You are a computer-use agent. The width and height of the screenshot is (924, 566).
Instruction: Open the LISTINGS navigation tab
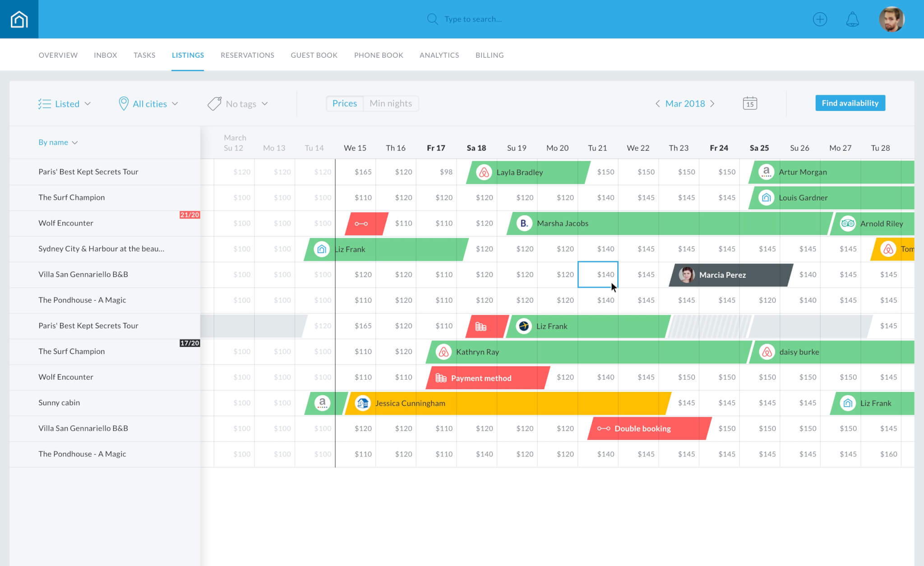187,55
